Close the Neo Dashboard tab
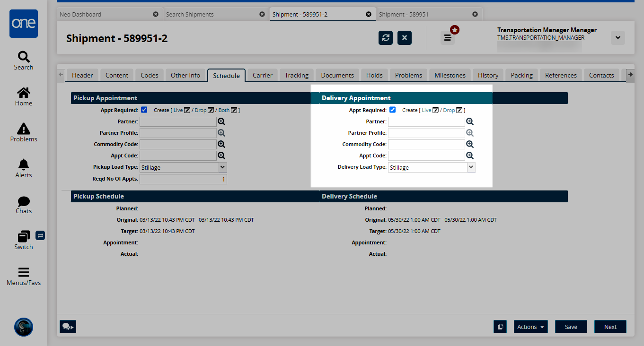This screenshot has height=346, width=644. tap(156, 14)
